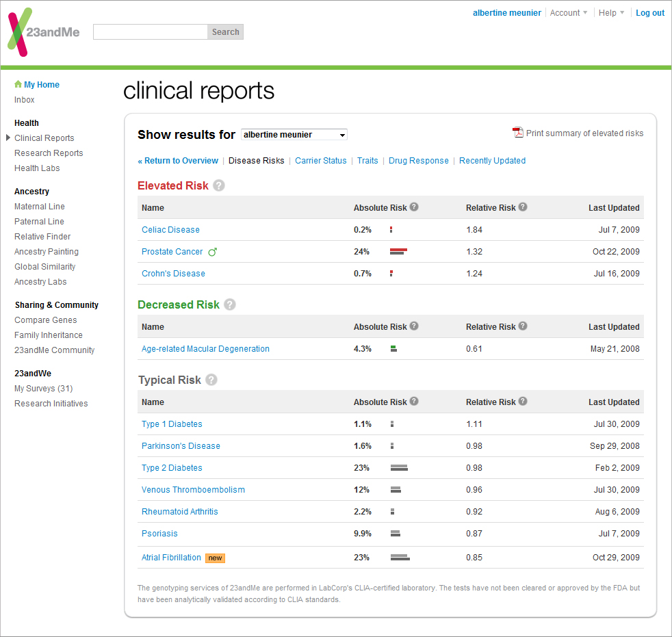The height and width of the screenshot is (637, 672).
Task: Open Compare Genes in the sidebar
Action: (45, 320)
